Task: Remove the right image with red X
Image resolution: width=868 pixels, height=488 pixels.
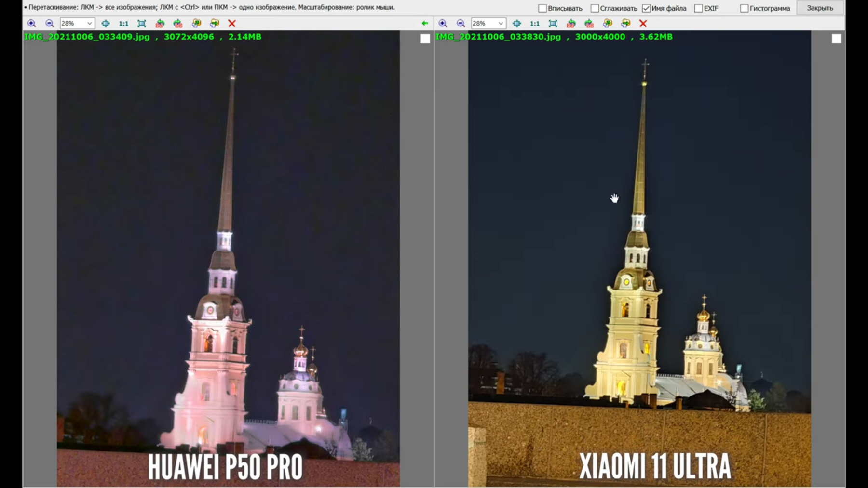Action: click(643, 23)
